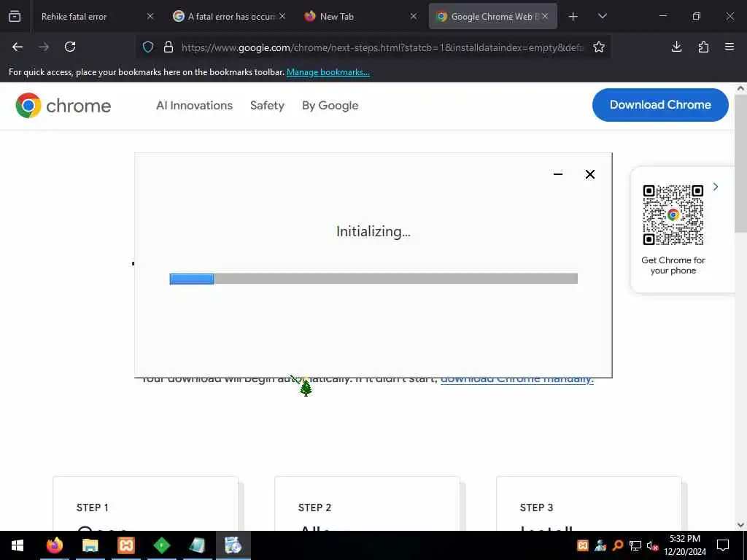
Task: Switch to the Rehike fatal error tab
Action: (74, 17)
